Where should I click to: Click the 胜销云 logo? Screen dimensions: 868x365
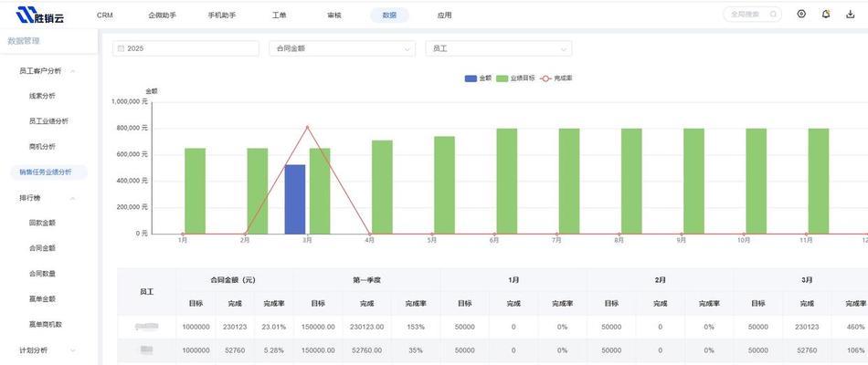click(x=40, y=15)
